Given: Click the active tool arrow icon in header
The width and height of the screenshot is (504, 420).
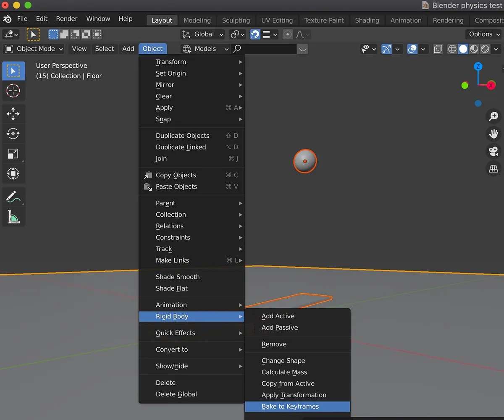Looking at the screenshot, I should coord(33,34).
